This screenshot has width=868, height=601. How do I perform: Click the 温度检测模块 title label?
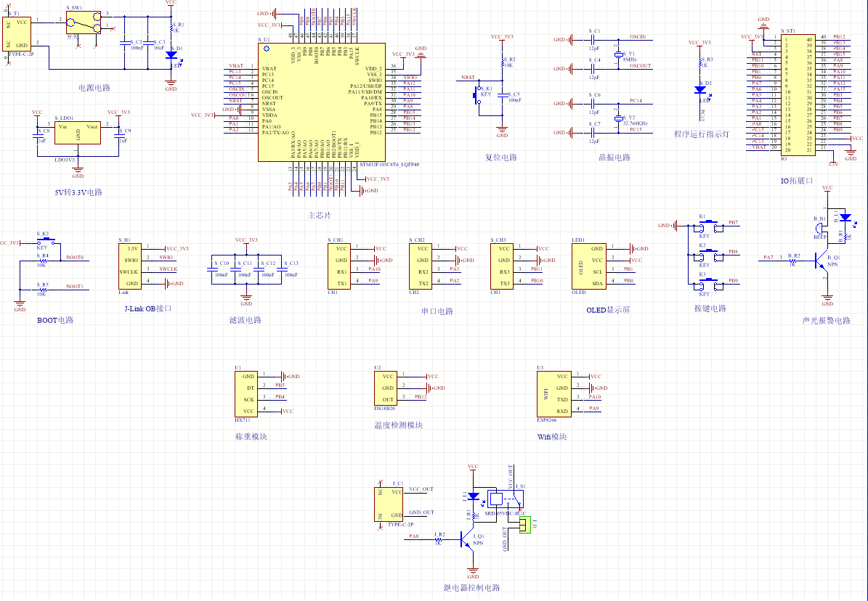399,425
